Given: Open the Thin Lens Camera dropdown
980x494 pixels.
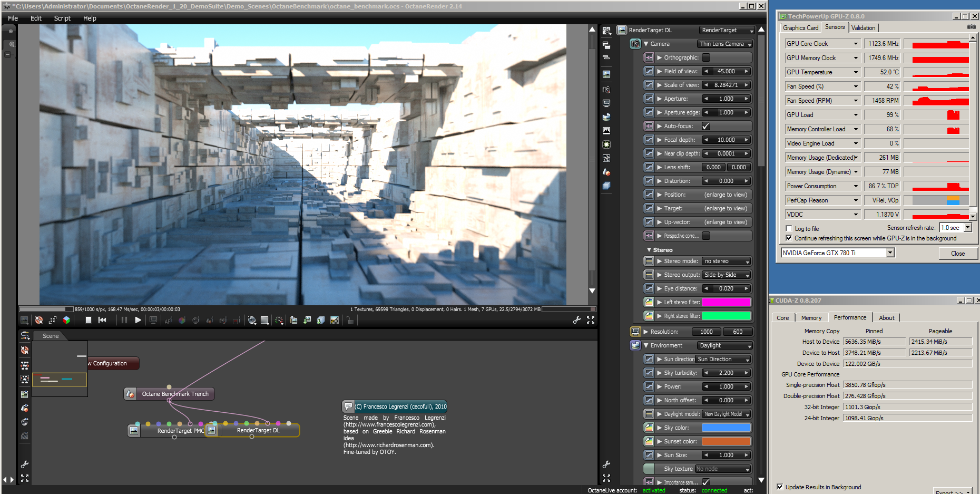Looking at the screenshot, I should 725,44.
